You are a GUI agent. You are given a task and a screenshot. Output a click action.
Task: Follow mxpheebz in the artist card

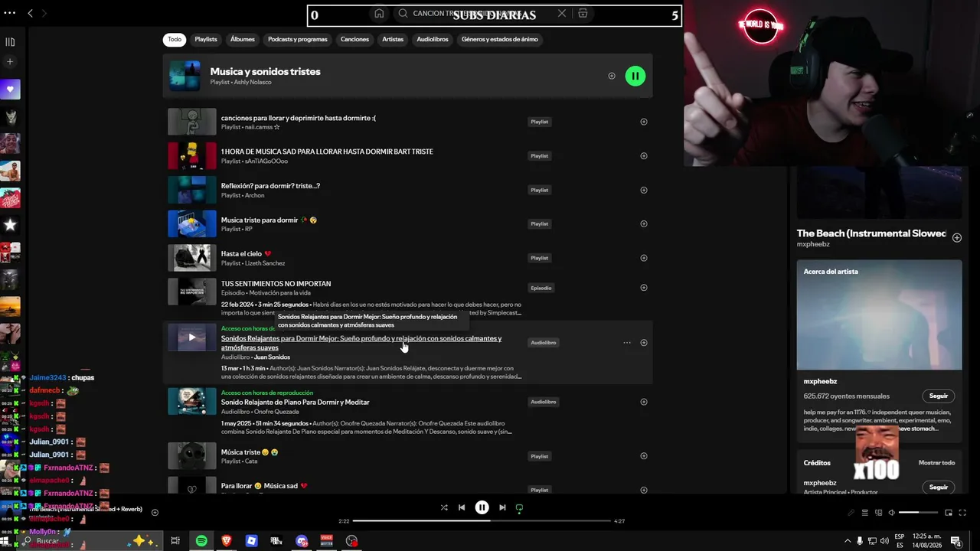point(939,396)
